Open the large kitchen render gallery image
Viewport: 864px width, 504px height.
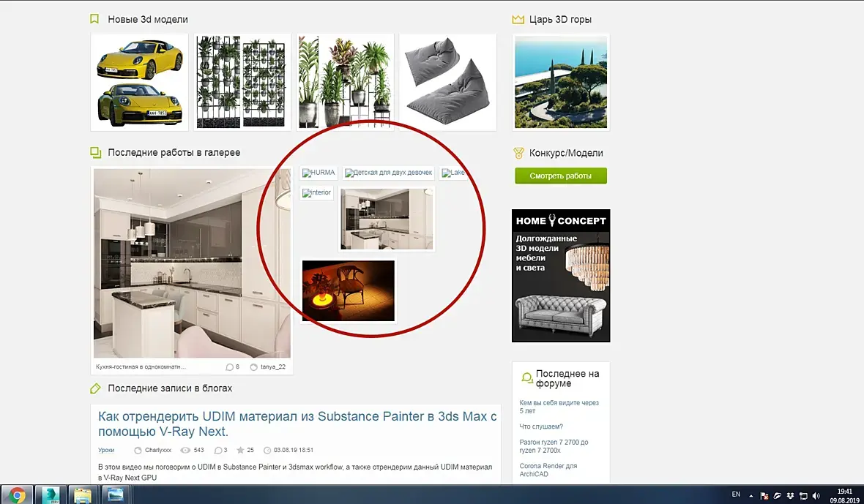[x=192, y=263]
